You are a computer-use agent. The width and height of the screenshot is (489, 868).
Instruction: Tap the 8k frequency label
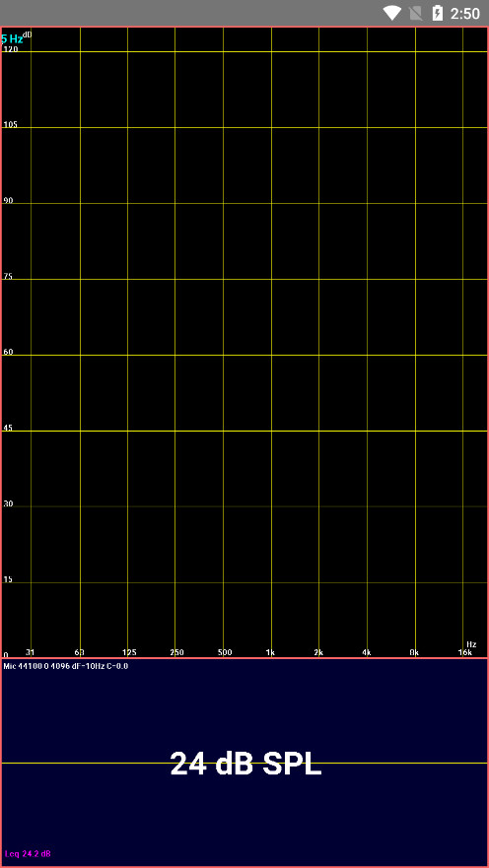[x=414, y=652]
